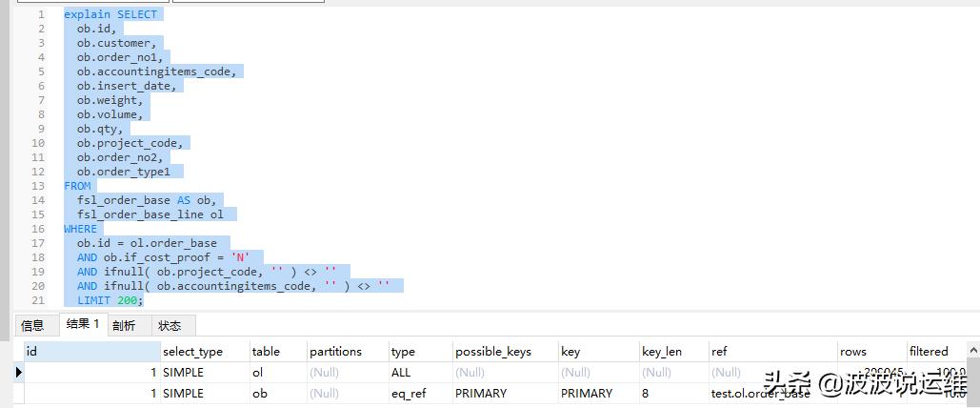Click the ref column header
This screenshot has width=980, height=408.
773,351
